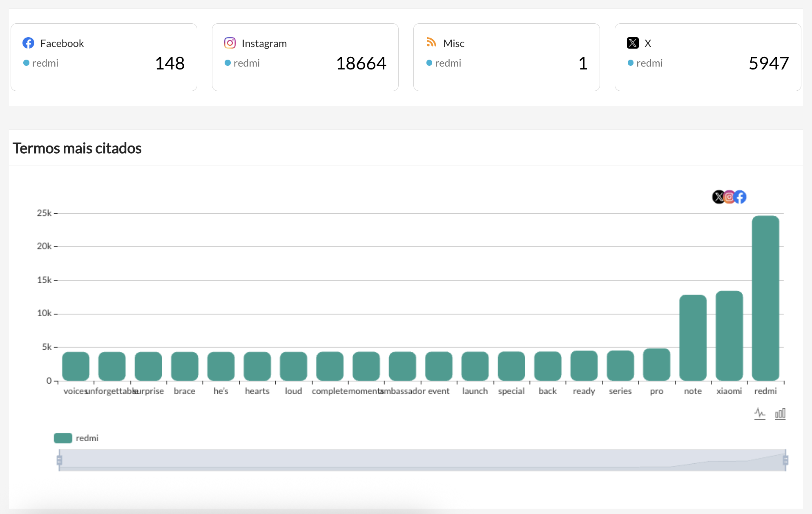Click the Instagram logo icon in second card
The image size is (812, 514).
coord(230,43)
